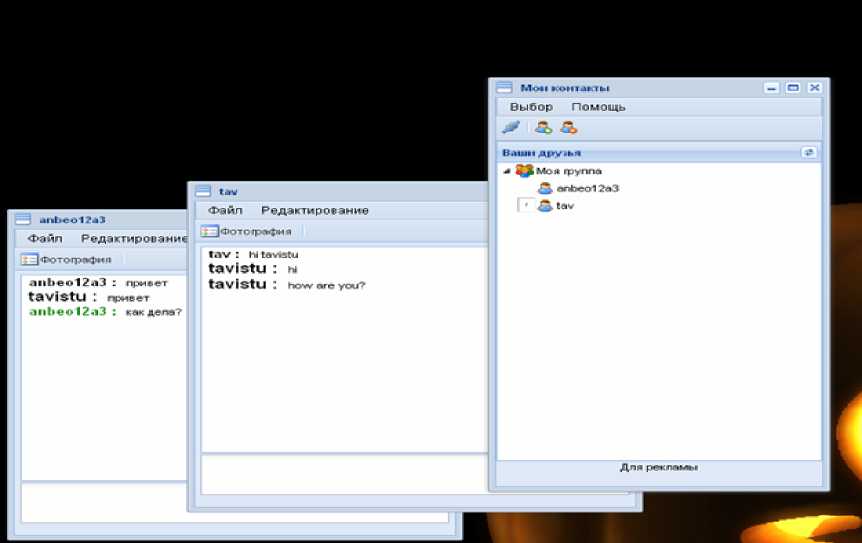This screenshot has width=862, height=543.
Task: Click the message input field in anbeo12a3 chat
Action: pos(104,502)
